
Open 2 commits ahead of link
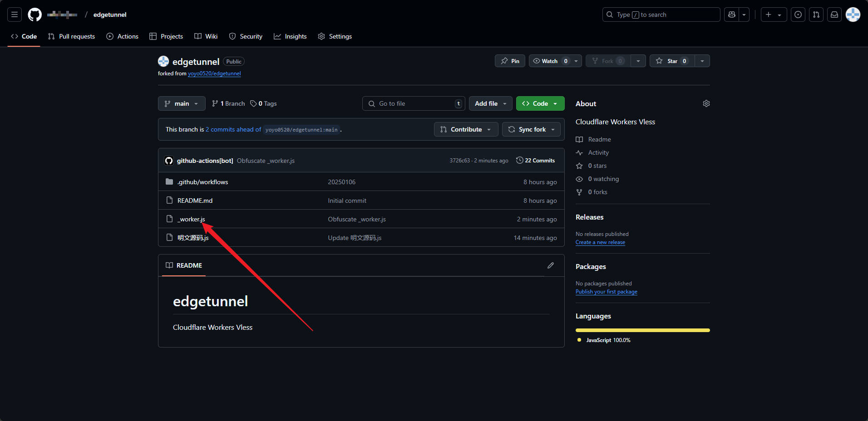click(x=233, y=129)
